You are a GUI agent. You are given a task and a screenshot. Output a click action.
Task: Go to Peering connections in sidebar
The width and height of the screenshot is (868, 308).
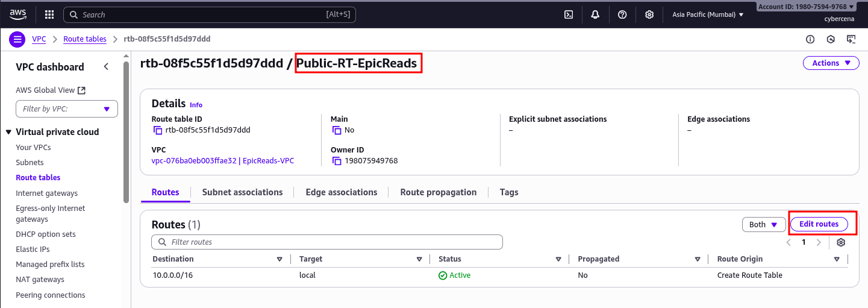(51, 295)
